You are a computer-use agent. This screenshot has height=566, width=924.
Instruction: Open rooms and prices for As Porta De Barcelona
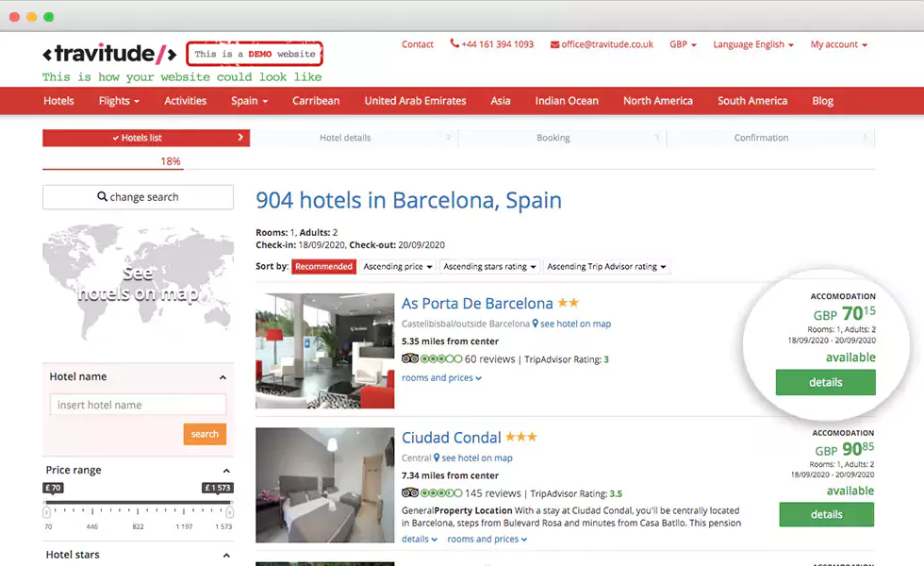pos(441,377)
